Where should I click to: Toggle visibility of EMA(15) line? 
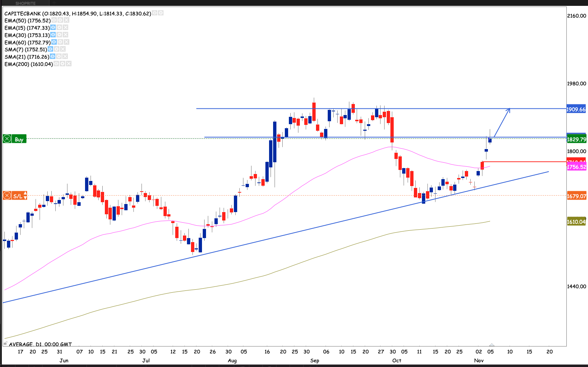click(x=53, y=28)
